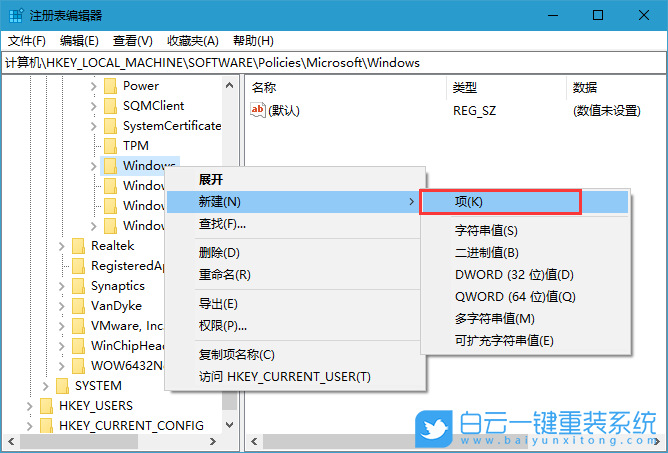Expand the Synaptics key
Viewport: 668px width, 453px height.
click(62, 286)
